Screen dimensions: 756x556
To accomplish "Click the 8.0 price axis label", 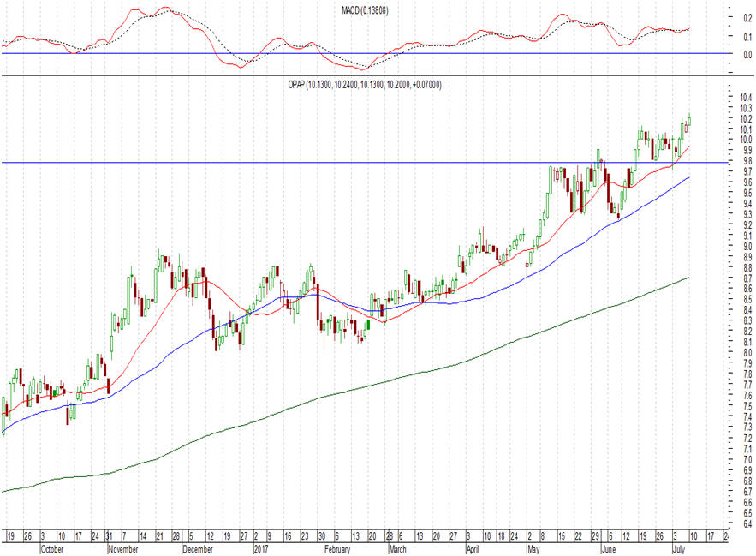I will click(747, 353).
